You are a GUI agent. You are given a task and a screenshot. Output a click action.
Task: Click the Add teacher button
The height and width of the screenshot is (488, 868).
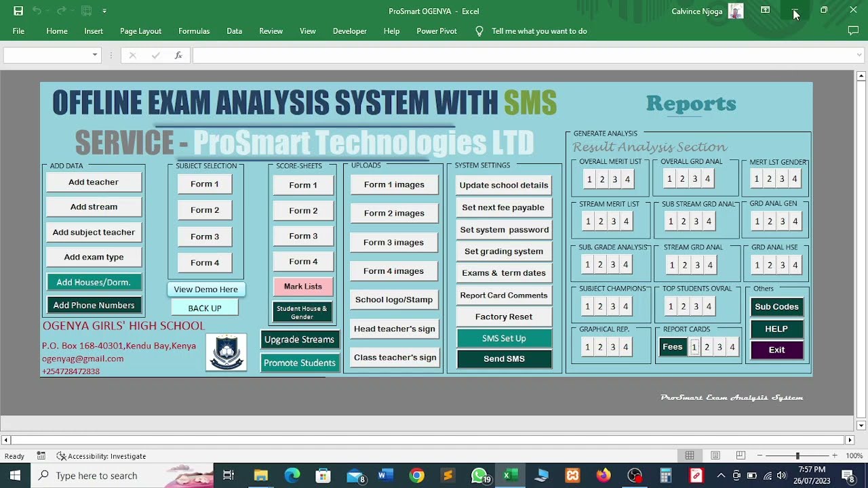click(94, 182)
